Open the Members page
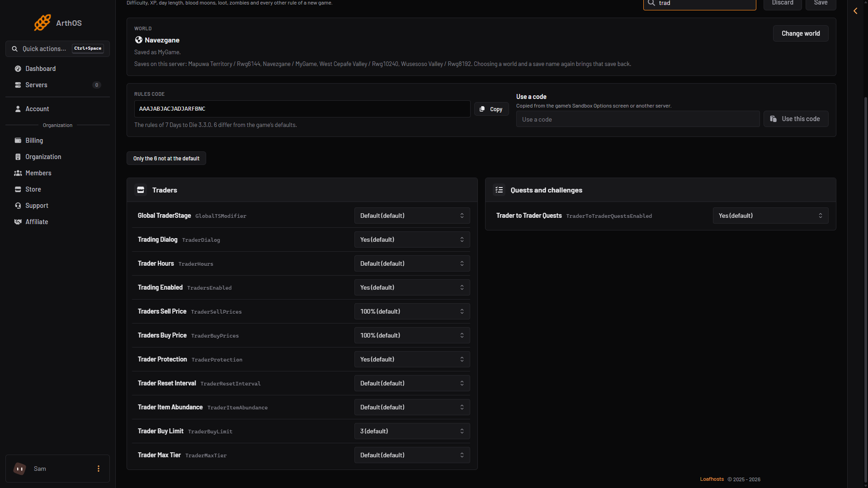868x488 pixels. [x=57, y=173]
